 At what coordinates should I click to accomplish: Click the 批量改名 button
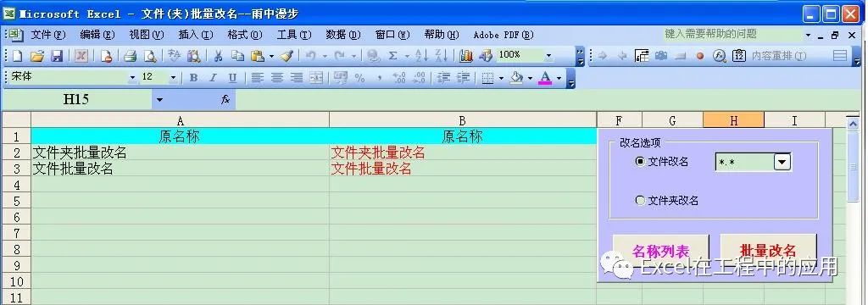pyautogui.click(x=768, y=251)
